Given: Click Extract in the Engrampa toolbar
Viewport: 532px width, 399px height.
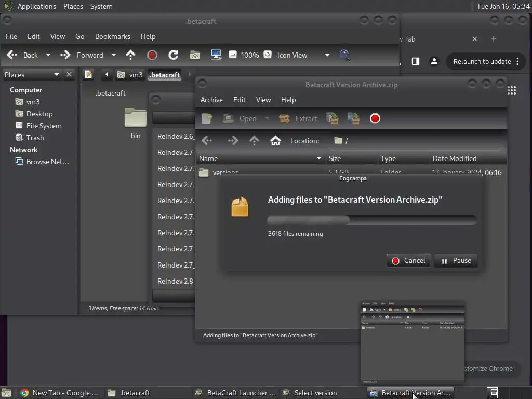Looking at the screenshot, I should pos(298,118).
